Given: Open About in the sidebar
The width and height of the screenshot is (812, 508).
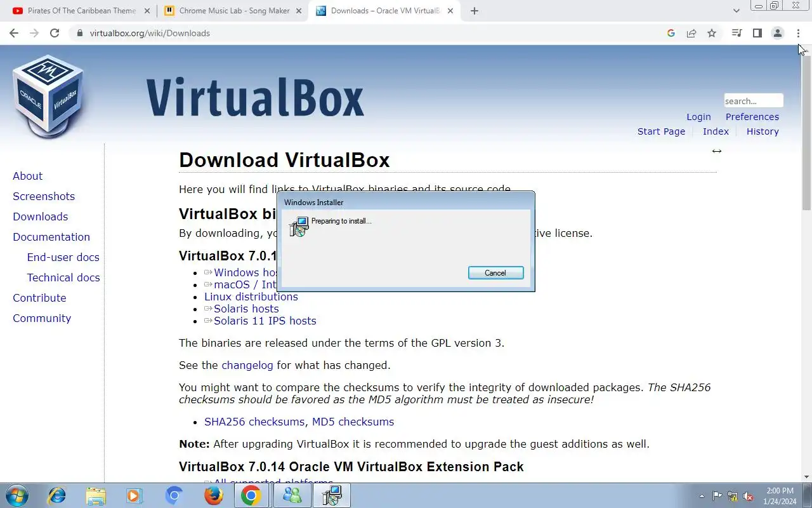Looking at the screenshot, I should (27, 176).
